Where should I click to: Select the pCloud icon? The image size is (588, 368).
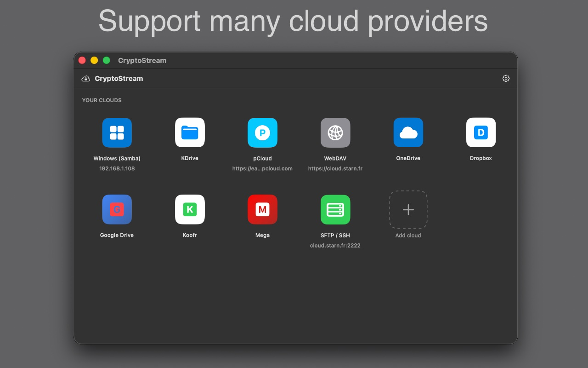pyautogui.click(x=262, y=132)
